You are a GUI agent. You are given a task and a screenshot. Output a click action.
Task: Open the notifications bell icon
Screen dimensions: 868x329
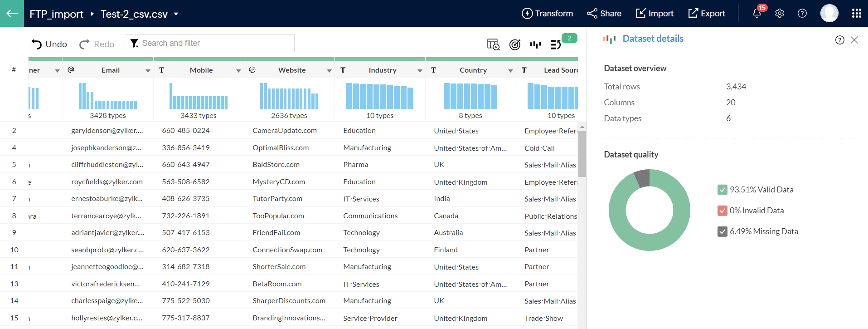756,13
